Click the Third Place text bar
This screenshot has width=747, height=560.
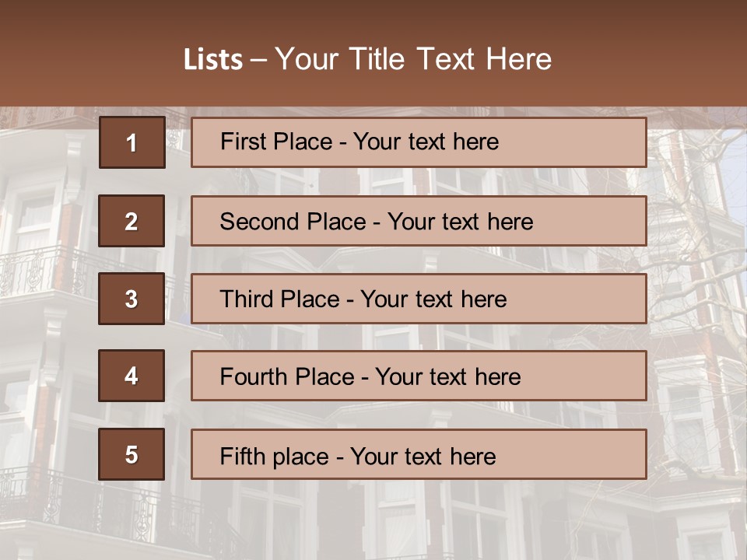pos(419,299)
